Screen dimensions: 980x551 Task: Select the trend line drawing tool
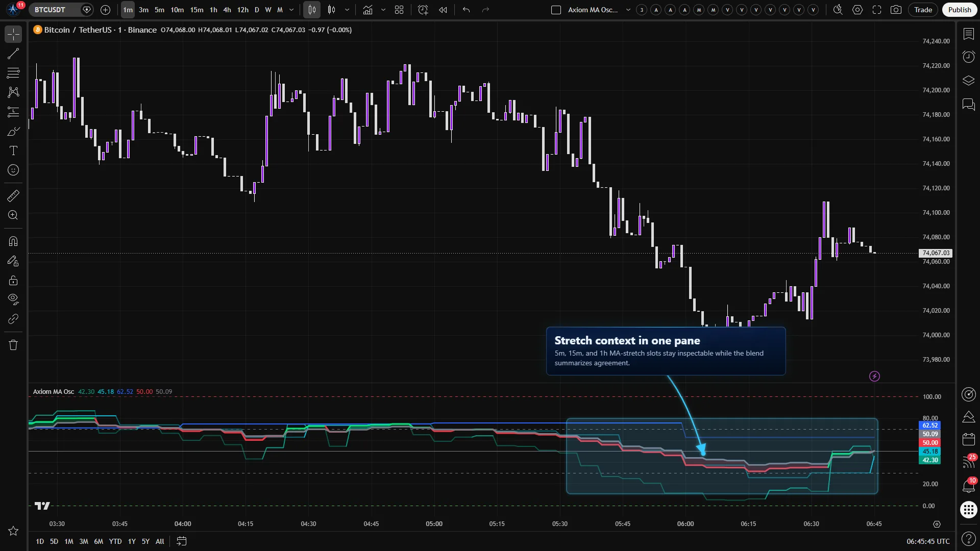pos(13,54)
